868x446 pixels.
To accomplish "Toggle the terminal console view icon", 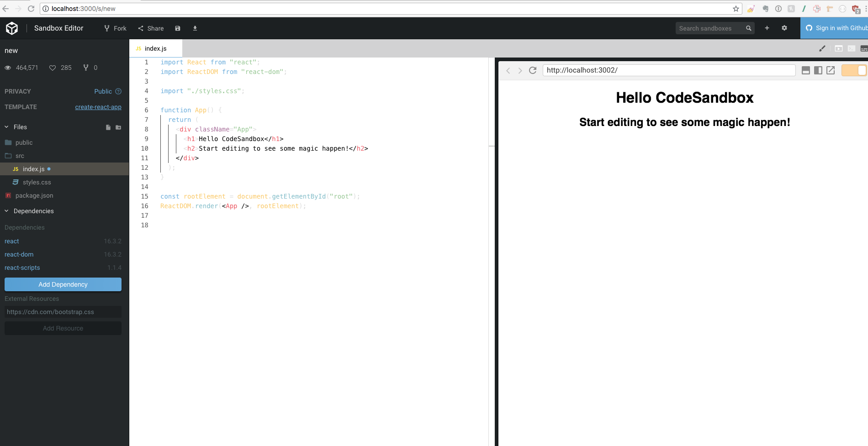I will pyautogui.click(x=852, y=48).
